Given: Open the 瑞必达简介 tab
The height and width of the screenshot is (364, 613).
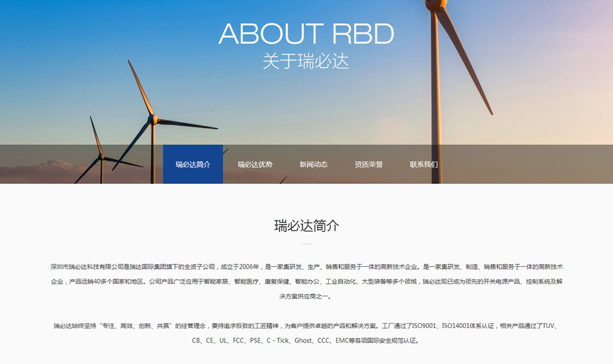Looking at the screenshot, I should click(x=193, y=164).
